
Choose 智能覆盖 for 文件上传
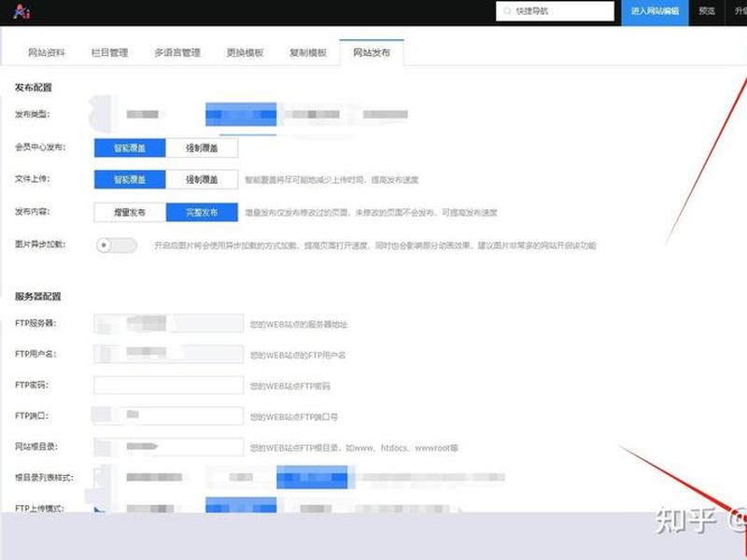[x=130, y=179]
